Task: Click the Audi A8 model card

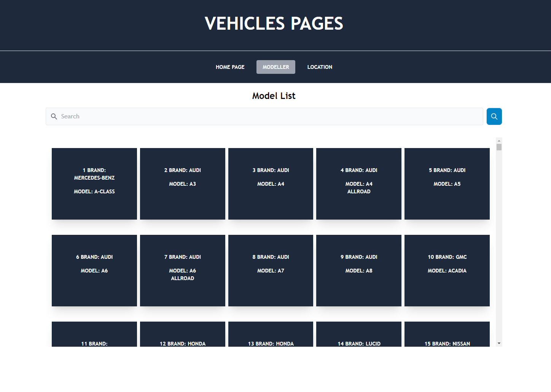Action: tap(358, 271)
